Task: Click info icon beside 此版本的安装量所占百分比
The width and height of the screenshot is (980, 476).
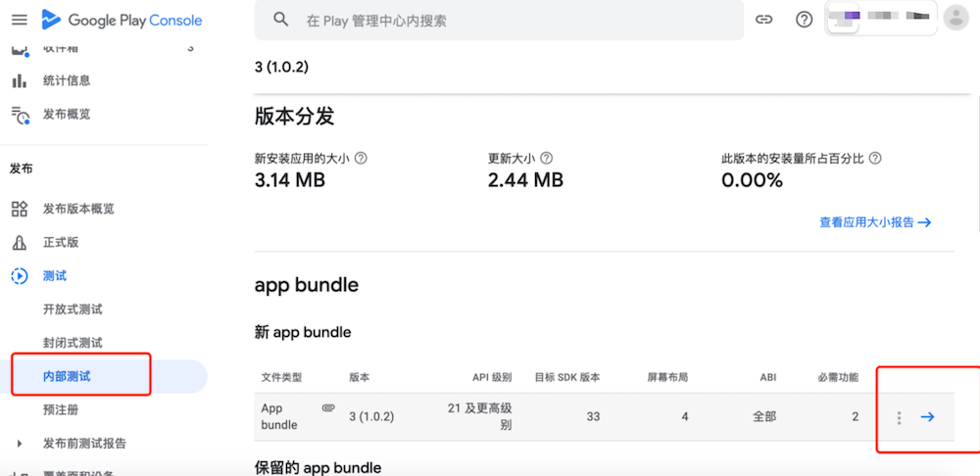Action: coord(875,159)
